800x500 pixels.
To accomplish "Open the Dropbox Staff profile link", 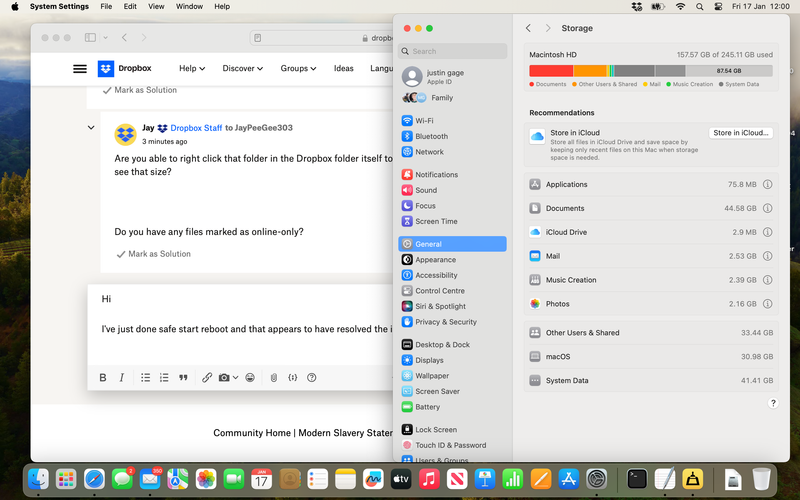I will coord(196,128).
